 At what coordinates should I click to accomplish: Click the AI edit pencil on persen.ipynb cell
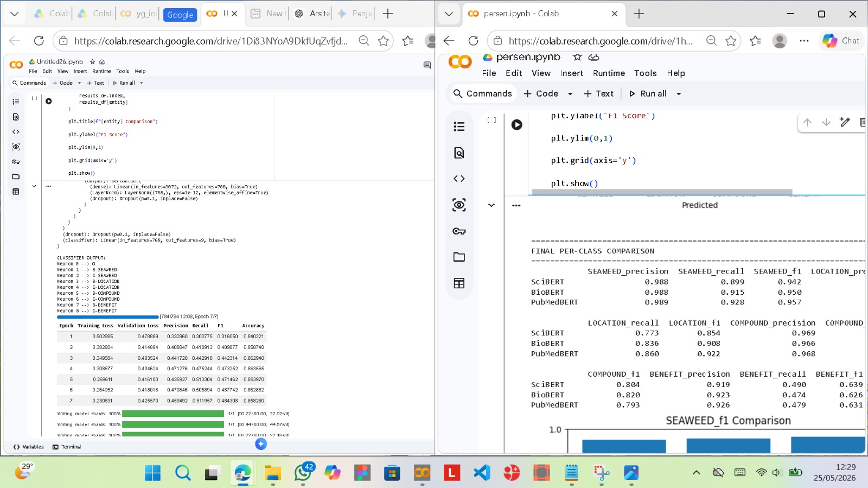845,122
